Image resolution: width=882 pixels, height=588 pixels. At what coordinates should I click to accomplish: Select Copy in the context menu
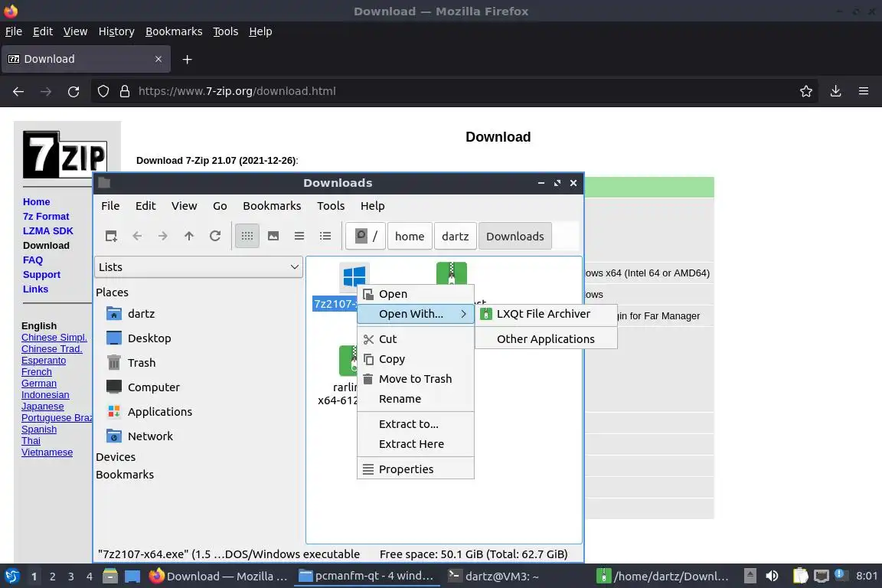coord(416,359)
